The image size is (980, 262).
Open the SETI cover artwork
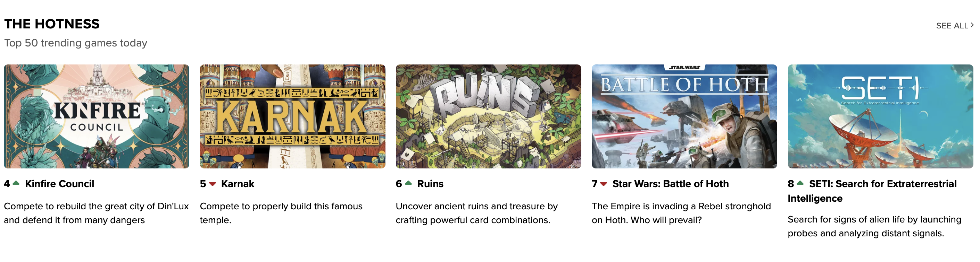[x=880, y=116]
